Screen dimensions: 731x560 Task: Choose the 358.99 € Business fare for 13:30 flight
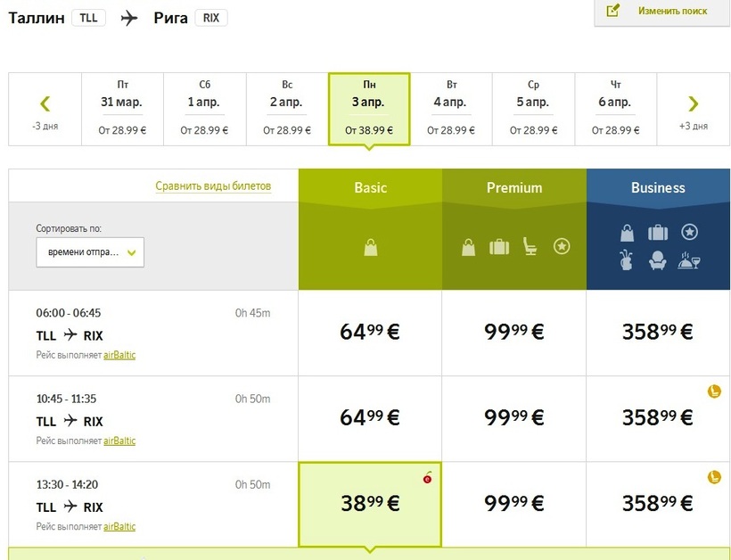coord(658,504)
